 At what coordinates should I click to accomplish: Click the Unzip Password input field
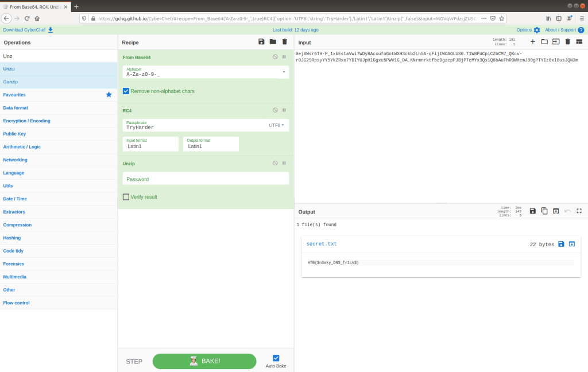point(206,179)
